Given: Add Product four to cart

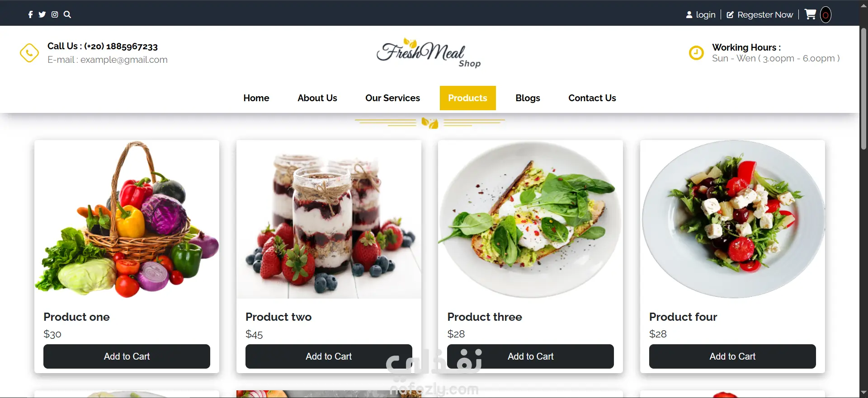Looking at the screenshot, I should pos(732,356).
